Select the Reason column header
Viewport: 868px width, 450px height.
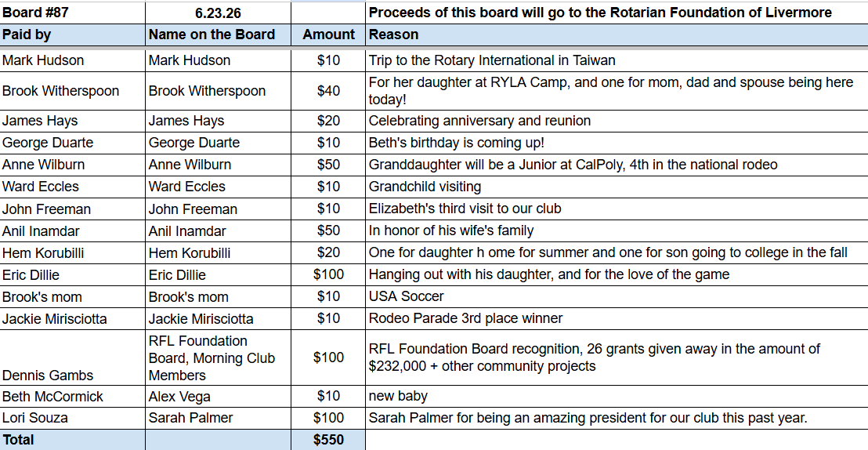pyautogui.click(x=617, y=35)
